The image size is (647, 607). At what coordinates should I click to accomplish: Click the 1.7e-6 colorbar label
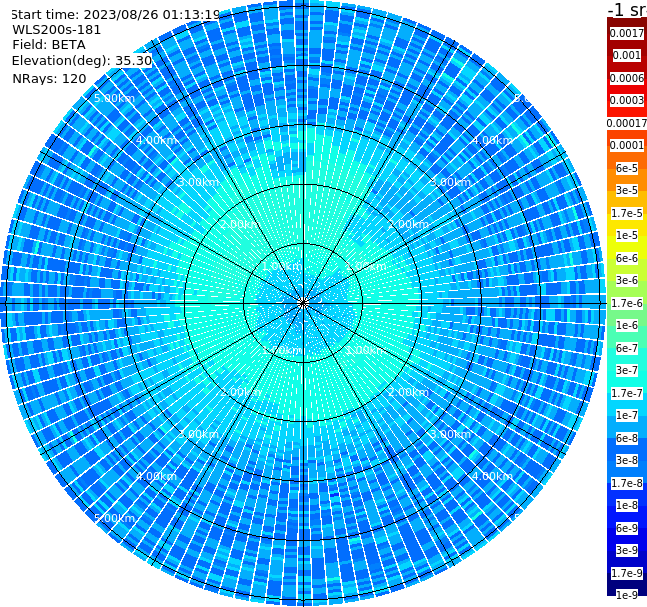627,303
